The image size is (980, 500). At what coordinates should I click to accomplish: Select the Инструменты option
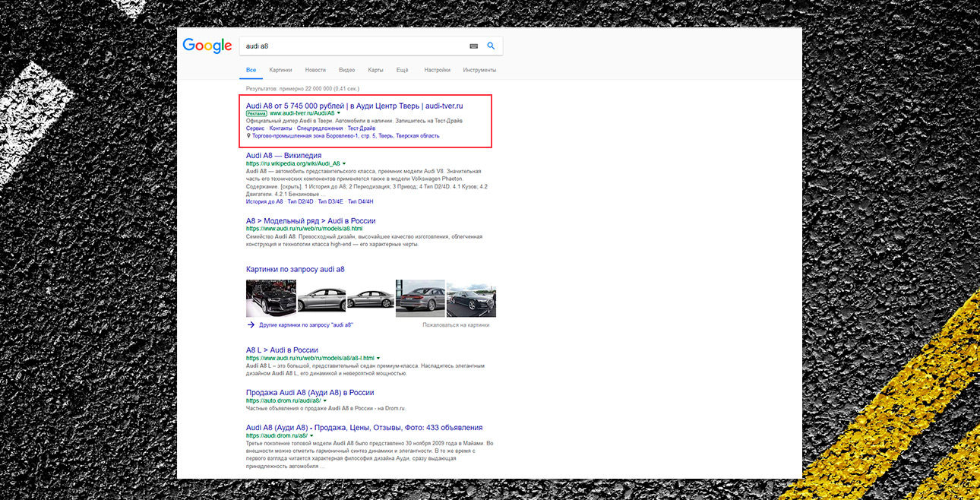click(479, 69)
